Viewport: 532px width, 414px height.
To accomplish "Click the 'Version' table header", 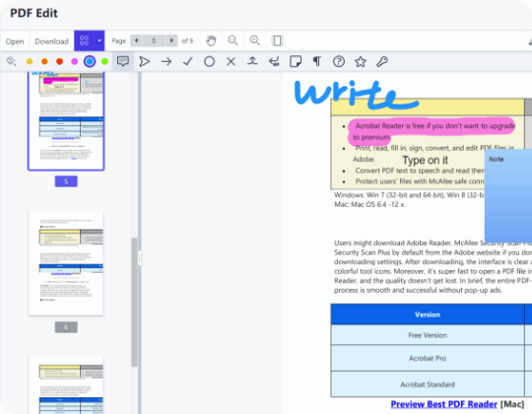I will (428, 314).
